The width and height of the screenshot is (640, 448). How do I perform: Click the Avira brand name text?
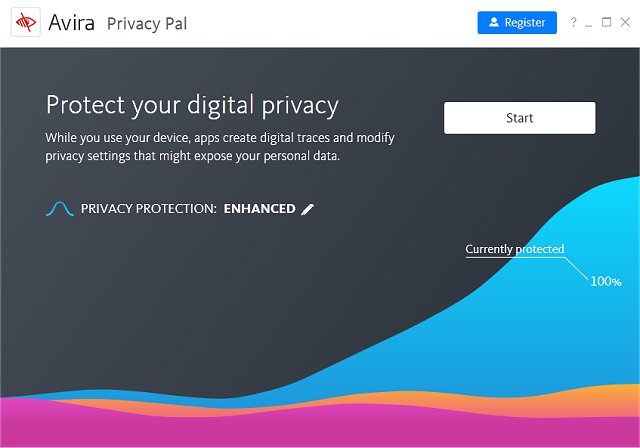(71, 23)
